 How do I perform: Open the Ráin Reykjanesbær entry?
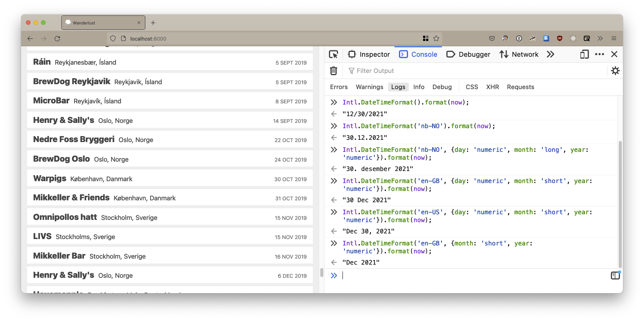pos(170,62)
